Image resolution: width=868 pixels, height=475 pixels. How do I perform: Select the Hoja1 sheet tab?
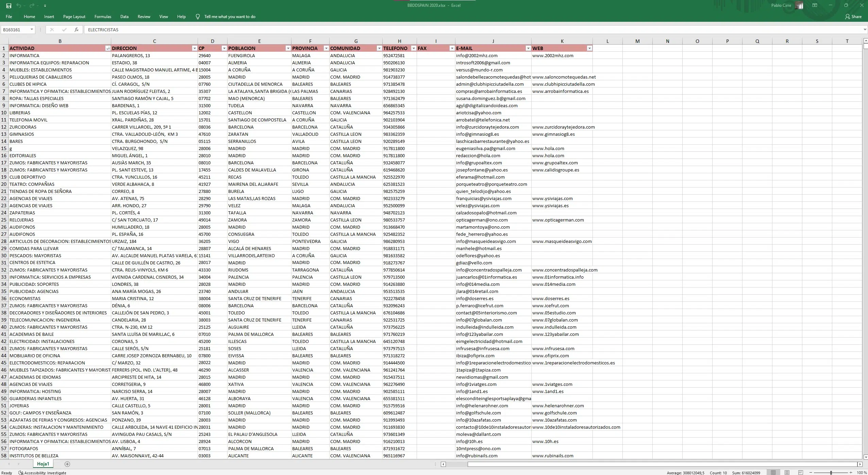(x=43, y=464)
